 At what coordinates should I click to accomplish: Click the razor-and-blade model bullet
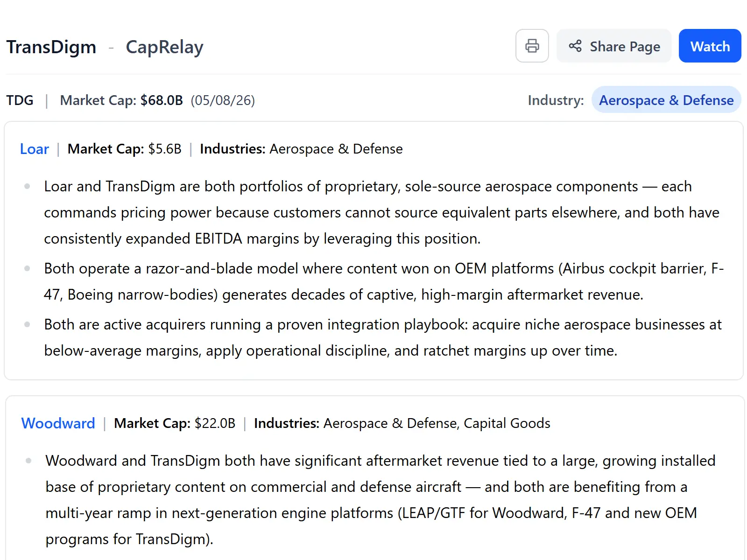tap(384, 281)
